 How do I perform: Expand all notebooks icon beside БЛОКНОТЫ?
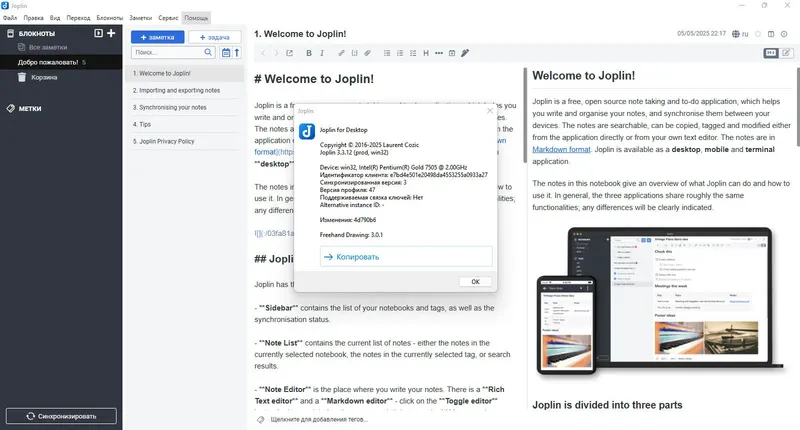click(98, 33)
